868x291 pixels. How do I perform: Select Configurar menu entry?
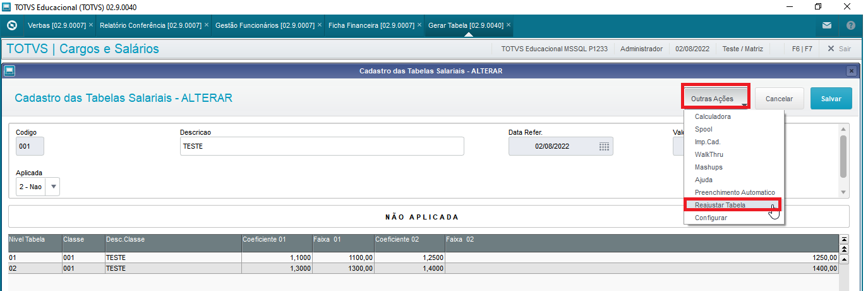711,218
